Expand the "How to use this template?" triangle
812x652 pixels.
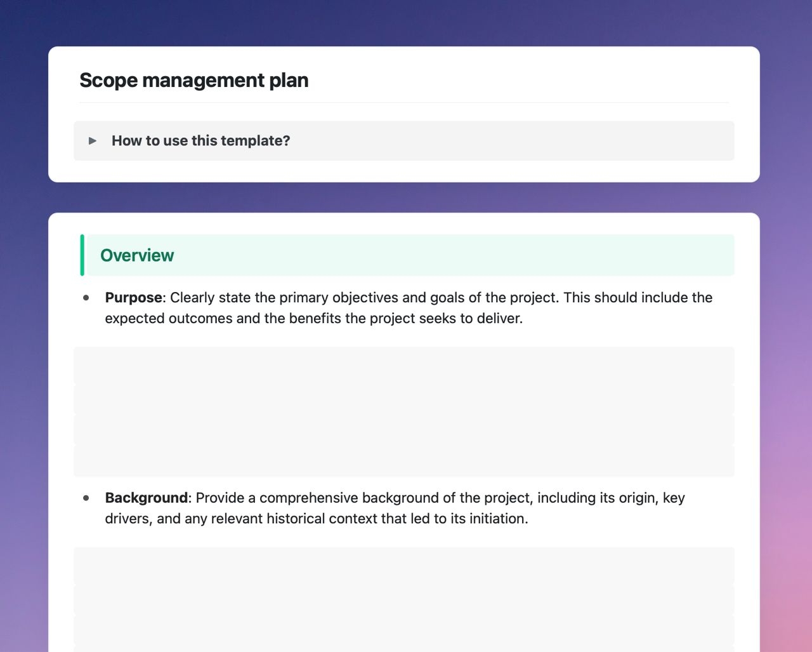click(x=93, y=141)
